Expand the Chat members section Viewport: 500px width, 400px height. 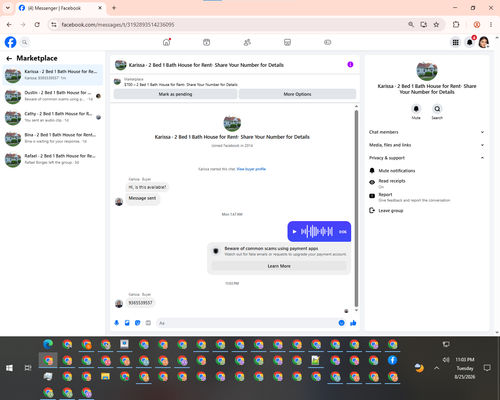coord(426,132)
